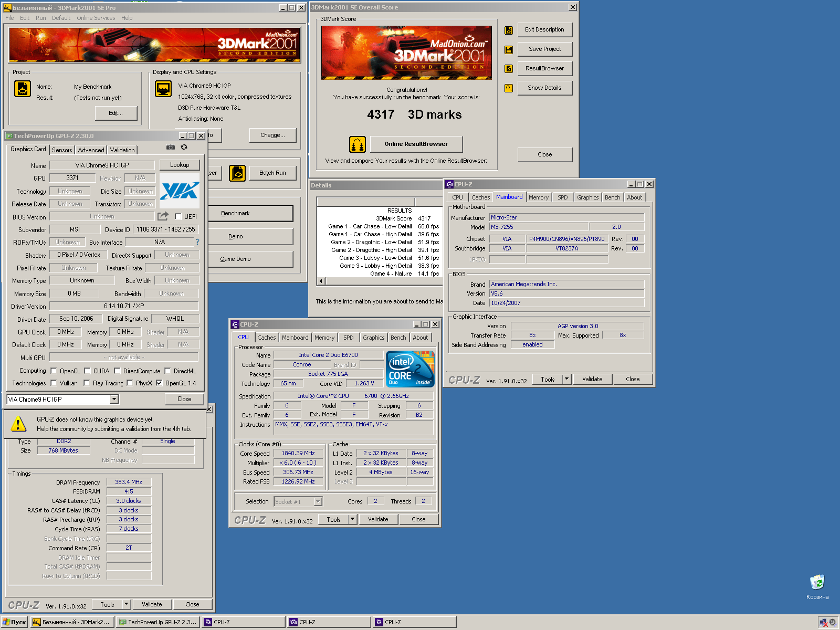Switch to SPD tab in CPU-Z Mainboard window

click(563, 197)
